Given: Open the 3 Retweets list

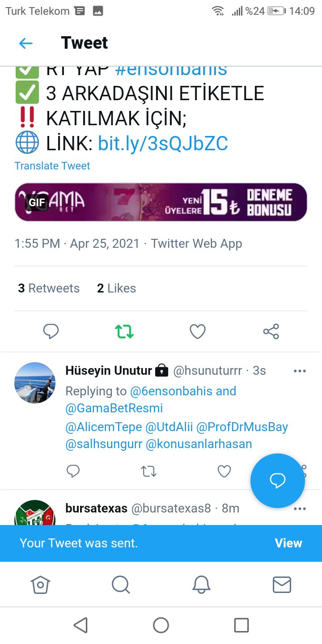Looking at the screenshot, I should point(49,288).
